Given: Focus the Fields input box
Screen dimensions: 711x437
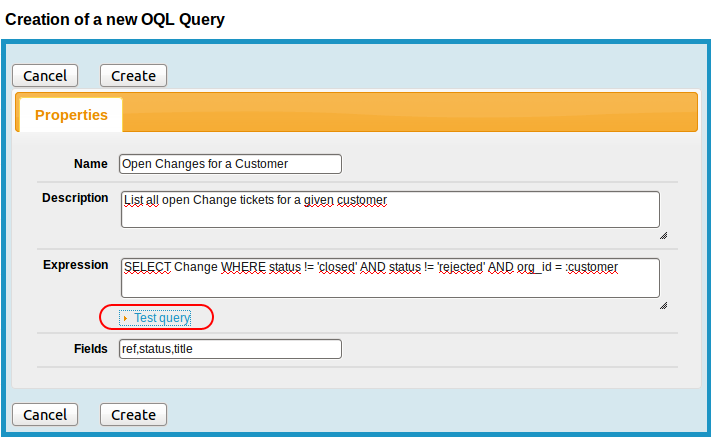Looking at the screenshot, I should click(x=230, y=349).
